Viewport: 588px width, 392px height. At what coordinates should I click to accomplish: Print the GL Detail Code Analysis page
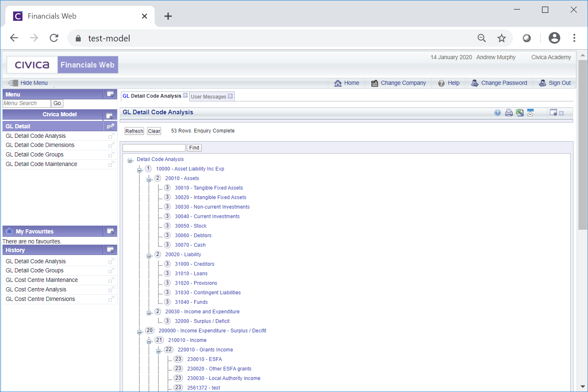coord(509,113)
